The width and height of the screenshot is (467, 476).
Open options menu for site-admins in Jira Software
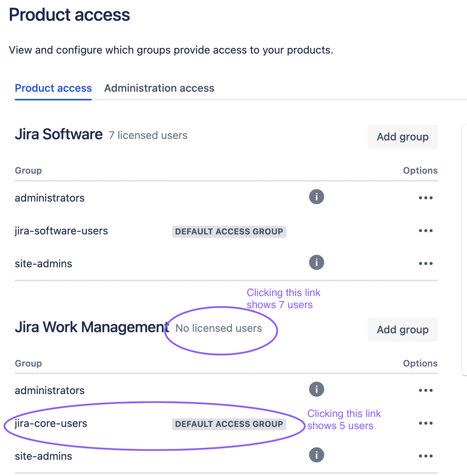tap(425, 263)
